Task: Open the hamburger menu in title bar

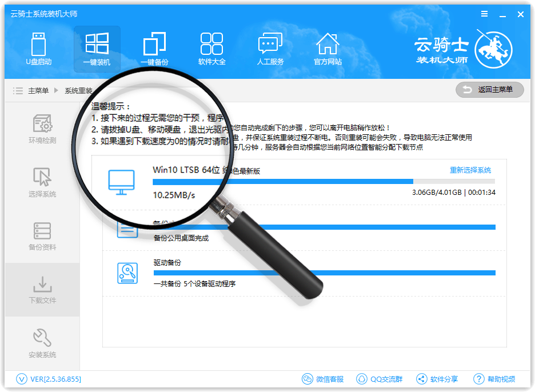Action: [x=484, y=14]
